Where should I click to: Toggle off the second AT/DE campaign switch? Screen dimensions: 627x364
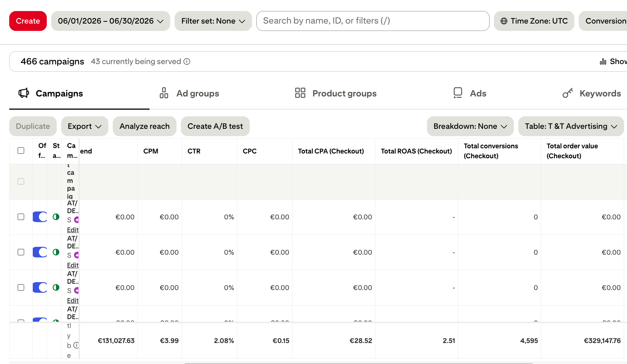coord(40,252)
